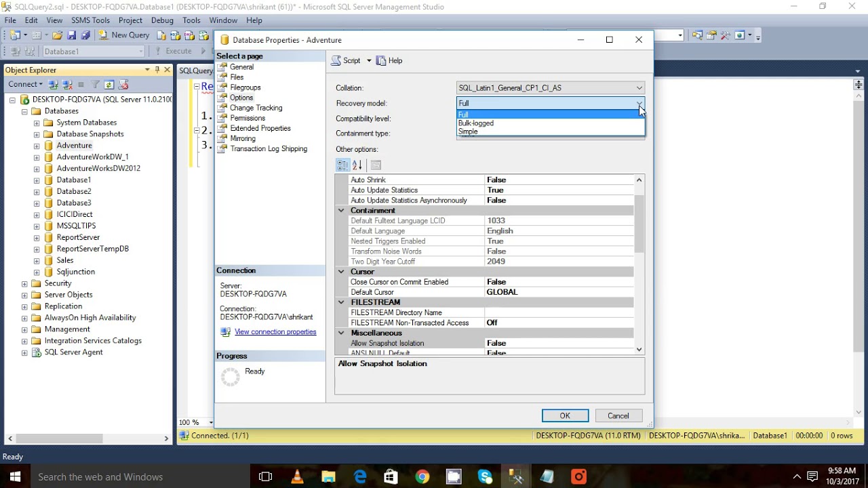Image resolution: width=868 pixels, height=488 pixels.
Task: Open the SSMS Tools menu
Action: click(90, 20)
